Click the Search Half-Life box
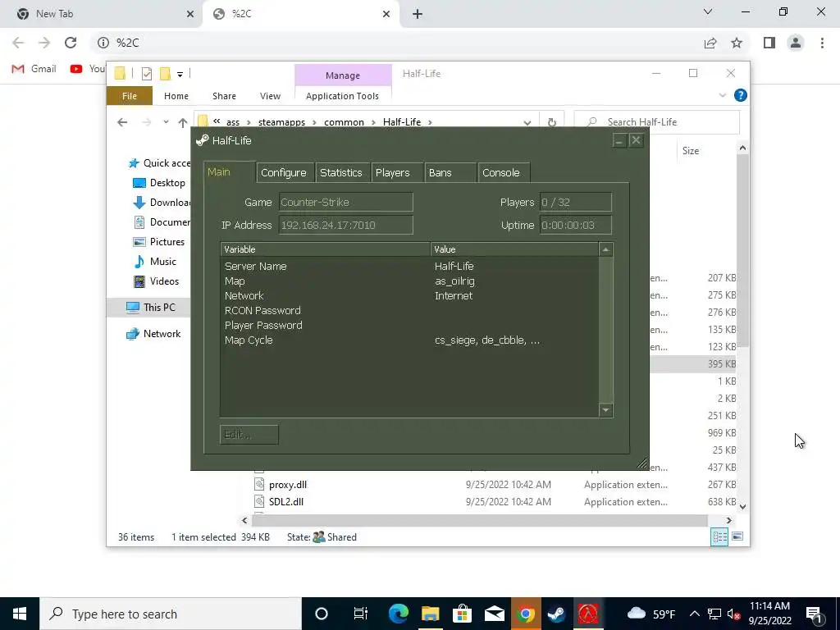This screenshot has width=840, height=630. pos(657,122)
